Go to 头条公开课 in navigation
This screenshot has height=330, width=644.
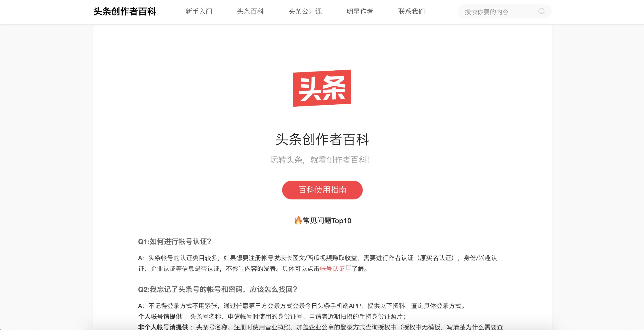click(x=305, y=11)
